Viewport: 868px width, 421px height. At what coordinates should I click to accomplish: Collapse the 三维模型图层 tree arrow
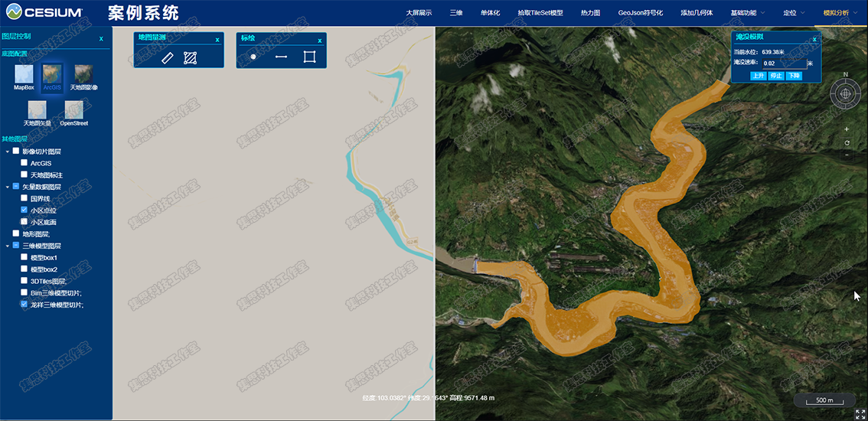[x=7, y=246]
